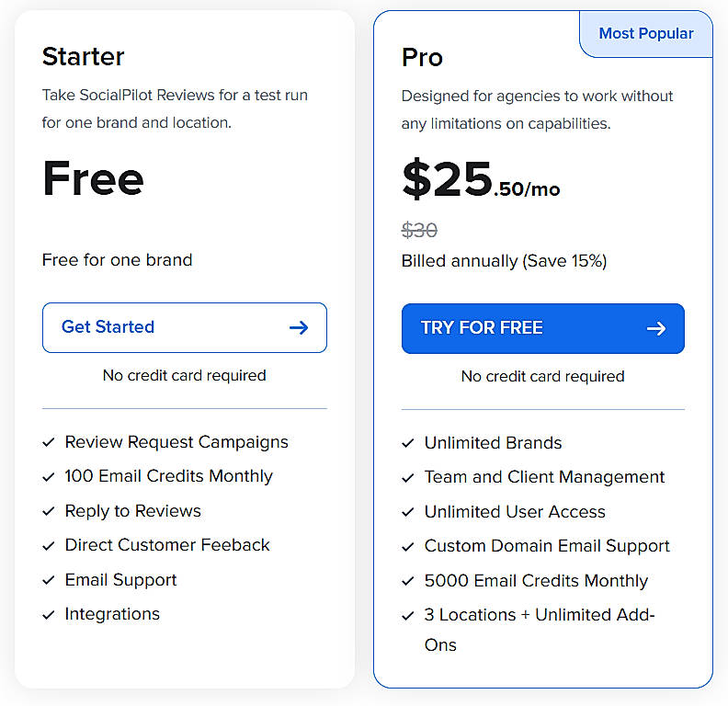
Task: Click checkmark beside Team and Client Management
Action: [x=408, y=477]
